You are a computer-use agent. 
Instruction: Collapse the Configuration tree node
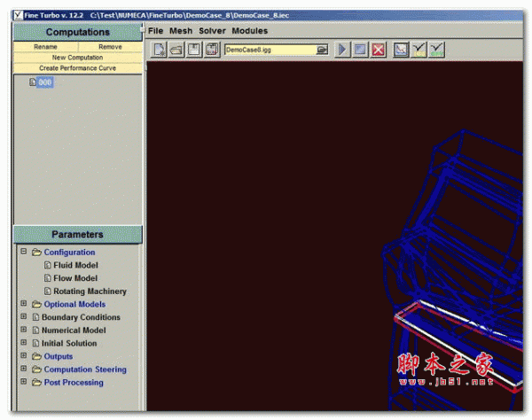23,253
